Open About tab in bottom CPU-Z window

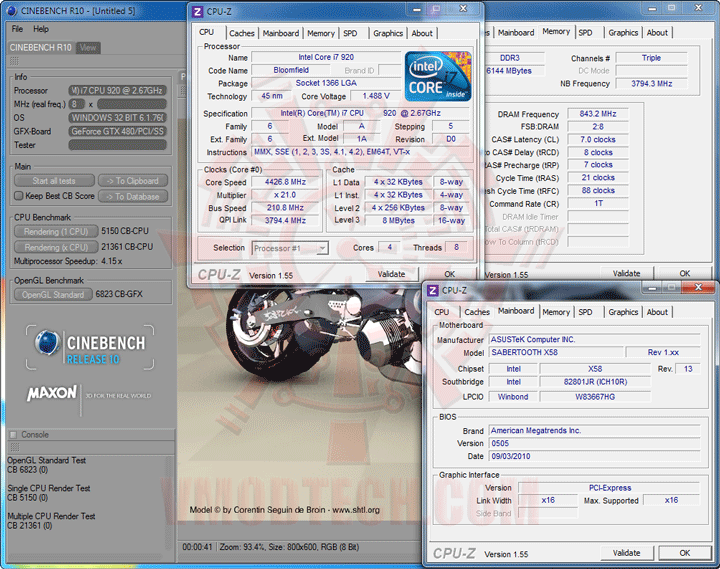[657, 312]
